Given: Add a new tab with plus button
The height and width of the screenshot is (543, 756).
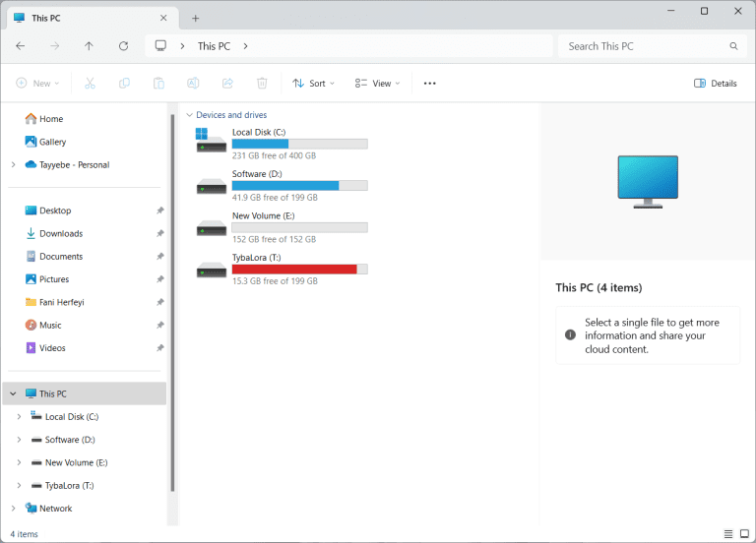Looking at the screenshot, I should coord(195,19).
